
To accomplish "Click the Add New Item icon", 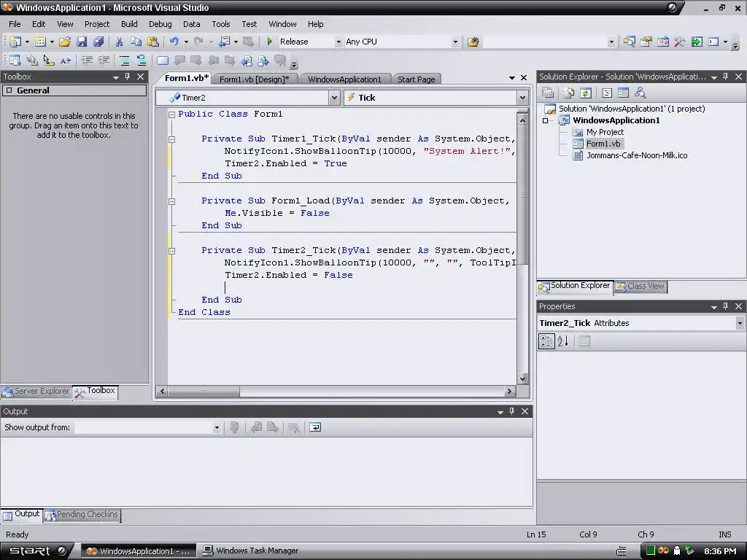I will (41, 42).
